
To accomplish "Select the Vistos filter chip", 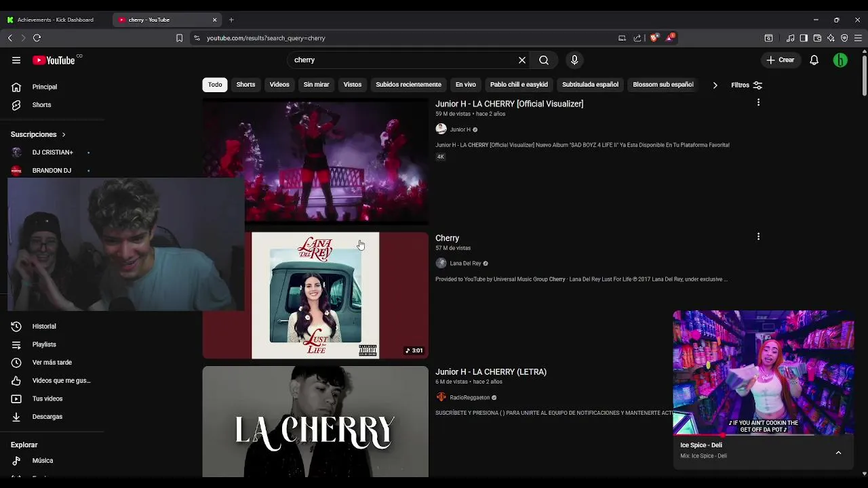I will pyautogui.click(x=353, y=85).
